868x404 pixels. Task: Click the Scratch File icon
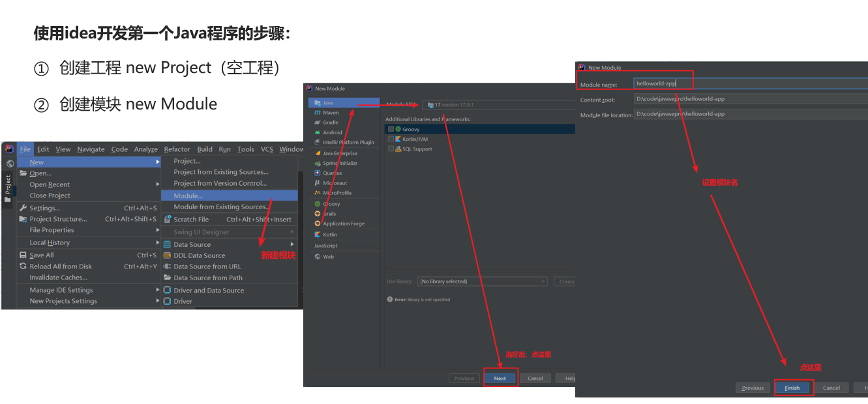[x=167, y=220]
